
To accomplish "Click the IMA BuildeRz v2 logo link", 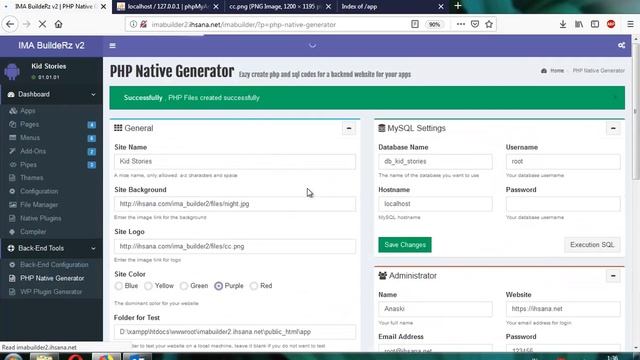I will tap(51, 45).
